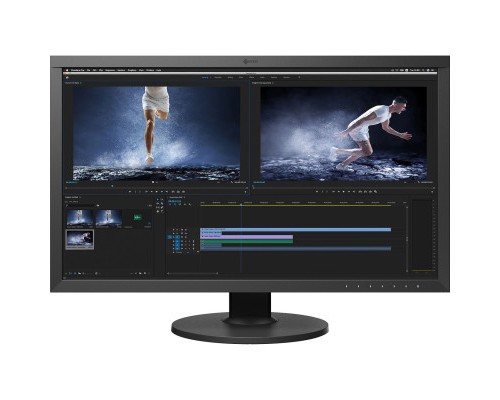Toggle target on the first audio track
The width and height of the screenshot is (500, 400).
click(x=177, y=241)
